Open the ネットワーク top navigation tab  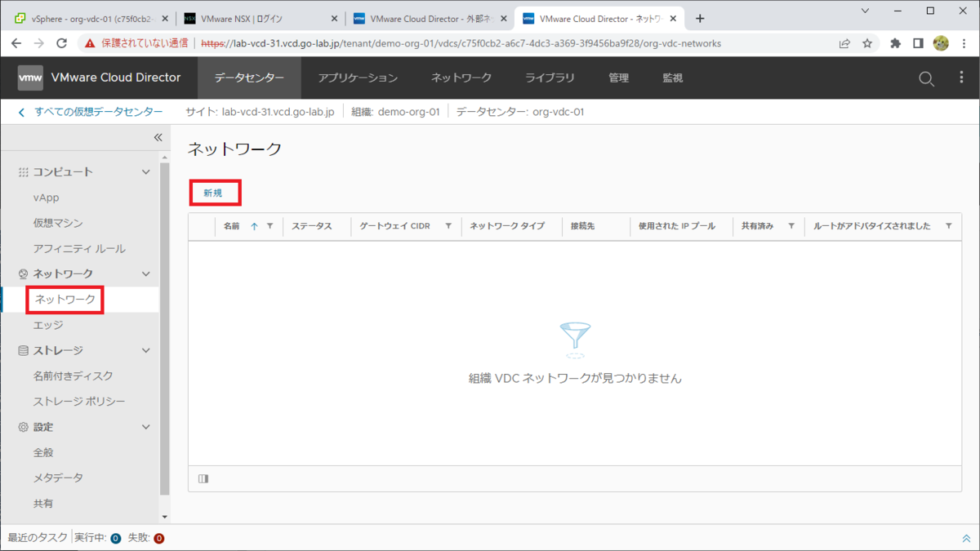(x=461, y=78)
